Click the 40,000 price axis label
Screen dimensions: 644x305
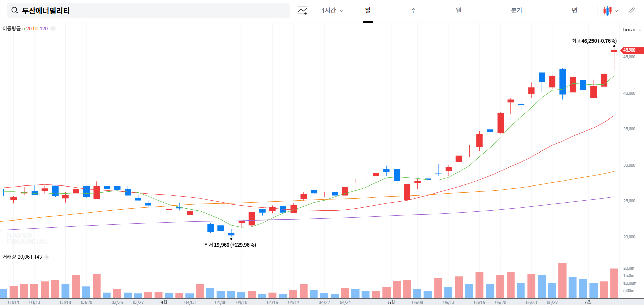[629, 93]
